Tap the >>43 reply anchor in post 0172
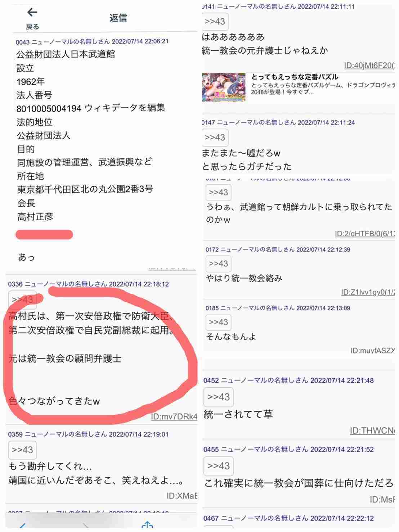 point(219,263)
